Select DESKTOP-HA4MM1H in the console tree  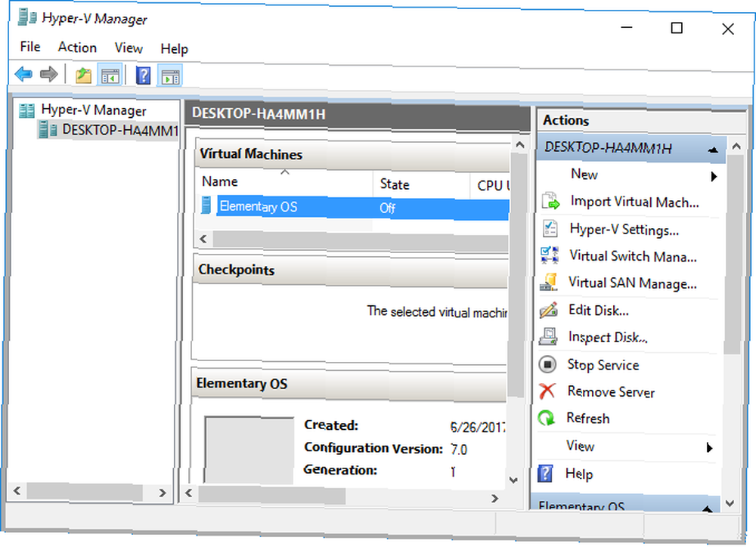click(x=120, y=130)
